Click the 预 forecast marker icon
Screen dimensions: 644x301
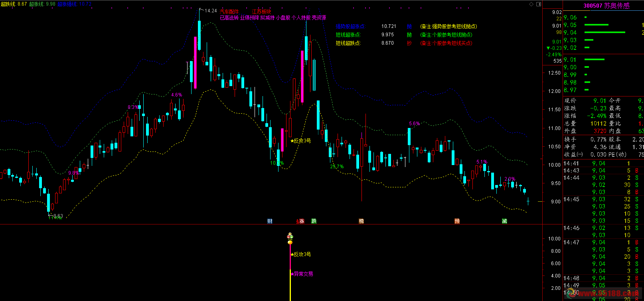[457, 221]
